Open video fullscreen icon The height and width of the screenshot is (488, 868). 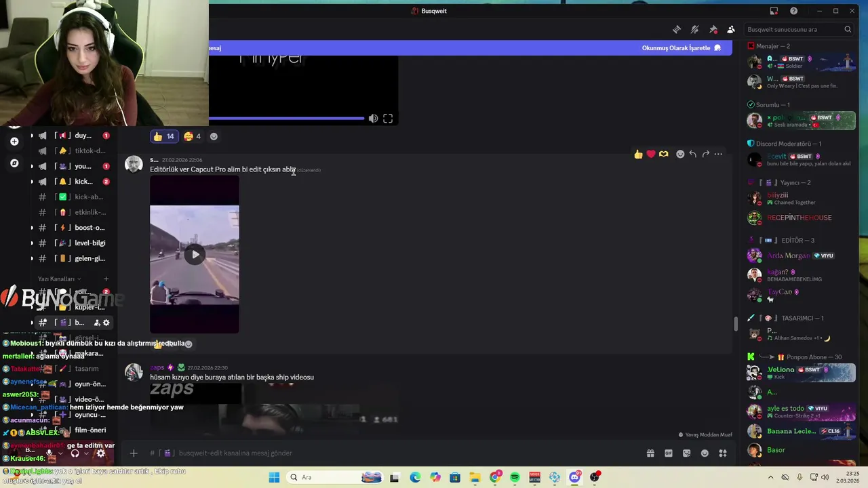tap(388, 119)
